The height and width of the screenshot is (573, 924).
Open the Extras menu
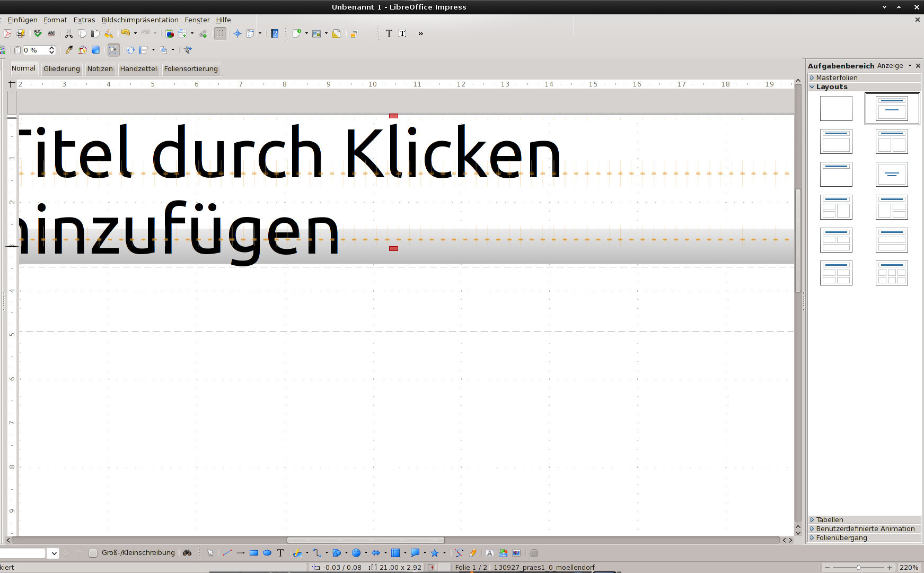point(84,20)
